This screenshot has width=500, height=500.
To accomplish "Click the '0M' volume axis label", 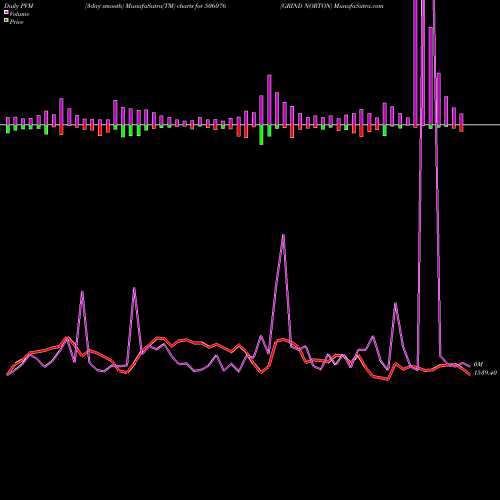I will [x=478, y=365].
